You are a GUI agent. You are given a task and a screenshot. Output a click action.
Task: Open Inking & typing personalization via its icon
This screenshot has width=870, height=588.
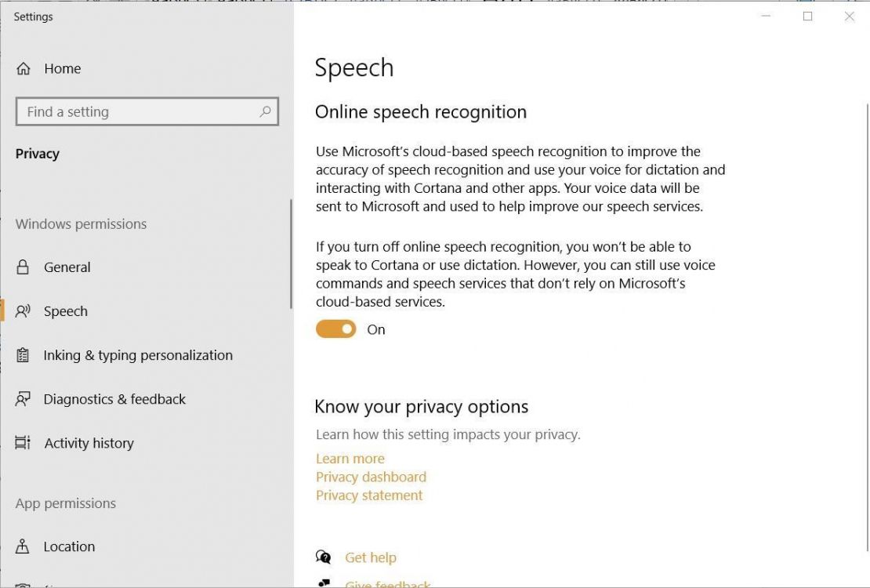point(24,355)
